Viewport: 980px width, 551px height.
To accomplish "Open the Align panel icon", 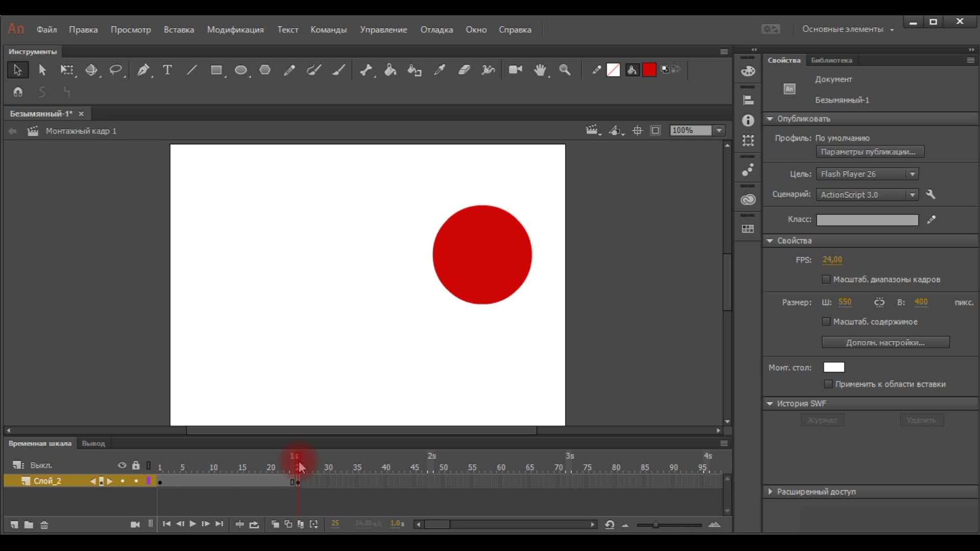I will point(748,101).
